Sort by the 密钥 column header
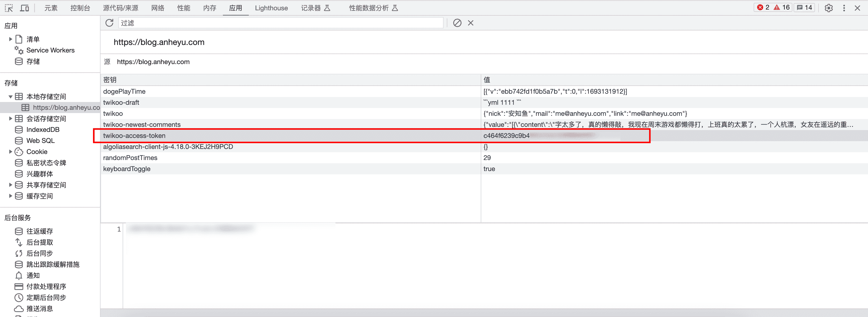 pos(291,80)
